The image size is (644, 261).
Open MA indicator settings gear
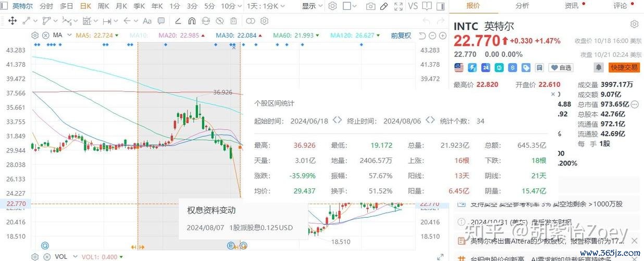34,35
